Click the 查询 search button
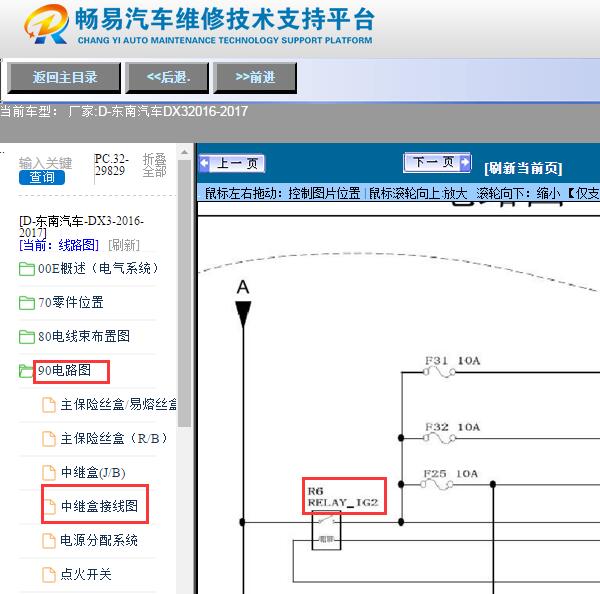This screenshot has height=594, width=600. [x=42, y=178]
